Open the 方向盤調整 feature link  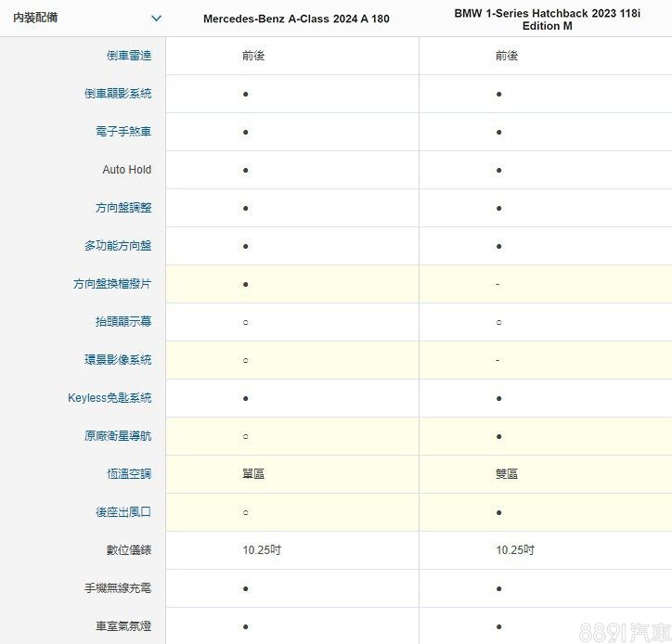(123, 208)
